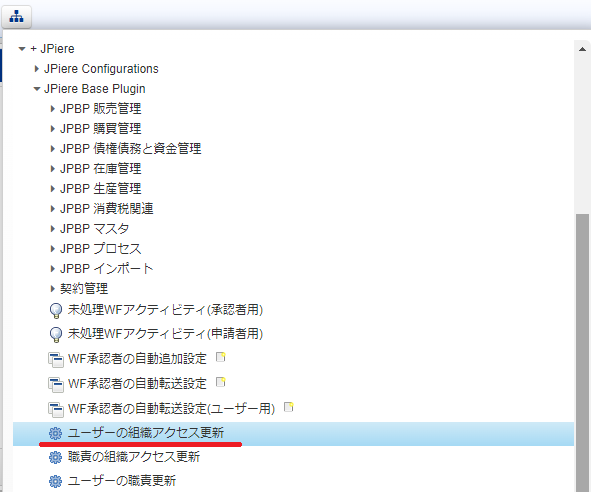Screen dimensions: 591x492
Task: Click the menu tree hierarchy toolbar button
Action: coord(16,17)
